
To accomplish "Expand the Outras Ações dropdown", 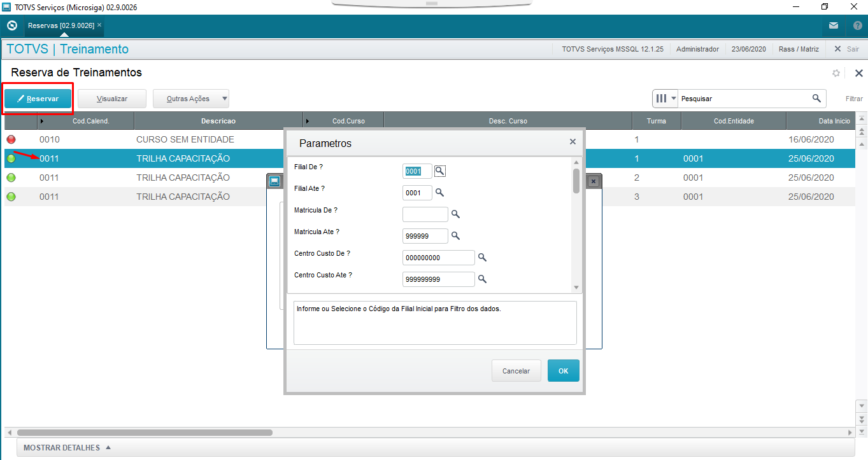I will (x=224, y=99).
